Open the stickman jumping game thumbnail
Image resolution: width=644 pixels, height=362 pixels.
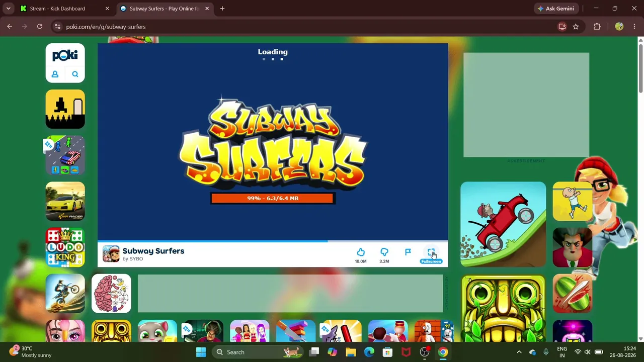click(x=65, y=109)
